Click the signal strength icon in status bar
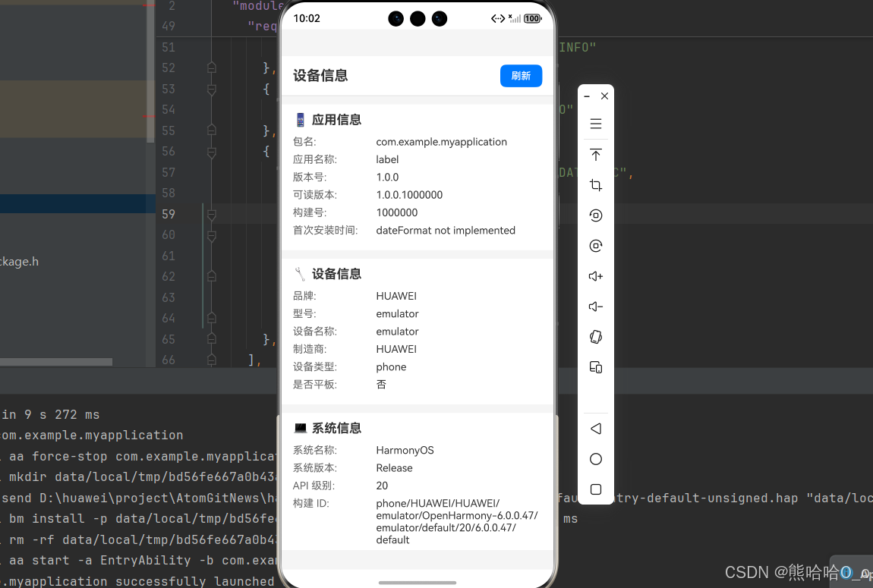Screen dimensions: 873x588 pyautogui.click(x=515, y=18)
